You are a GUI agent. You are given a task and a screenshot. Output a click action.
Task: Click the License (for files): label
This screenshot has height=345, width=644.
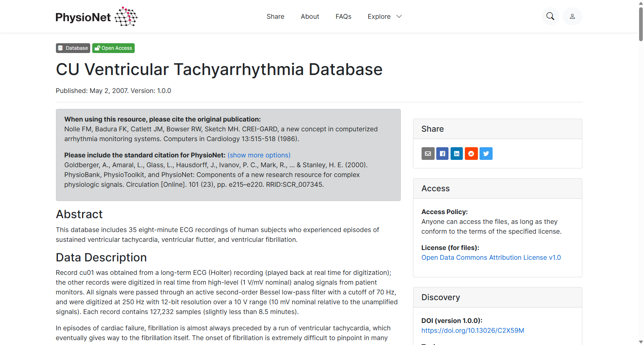tap(450, 248)
